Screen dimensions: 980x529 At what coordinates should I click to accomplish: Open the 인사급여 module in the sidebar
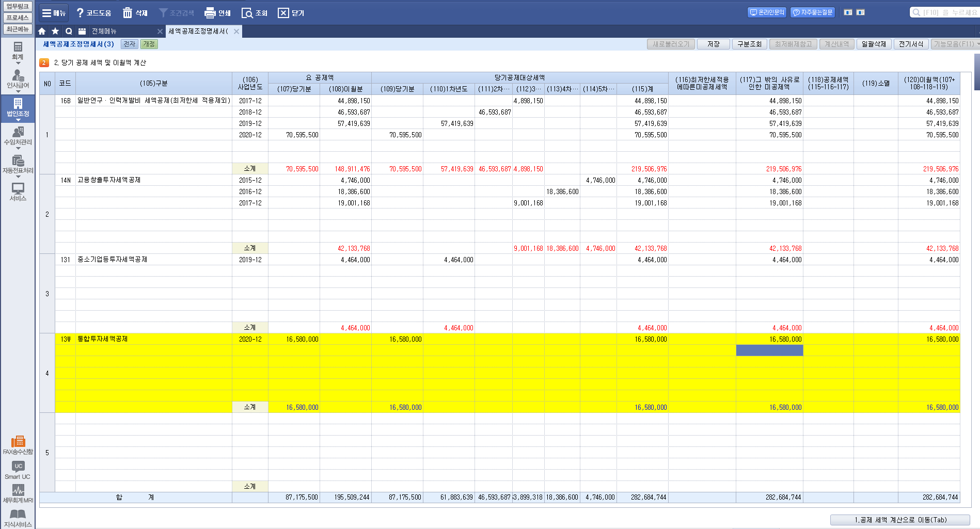(18, 80)
